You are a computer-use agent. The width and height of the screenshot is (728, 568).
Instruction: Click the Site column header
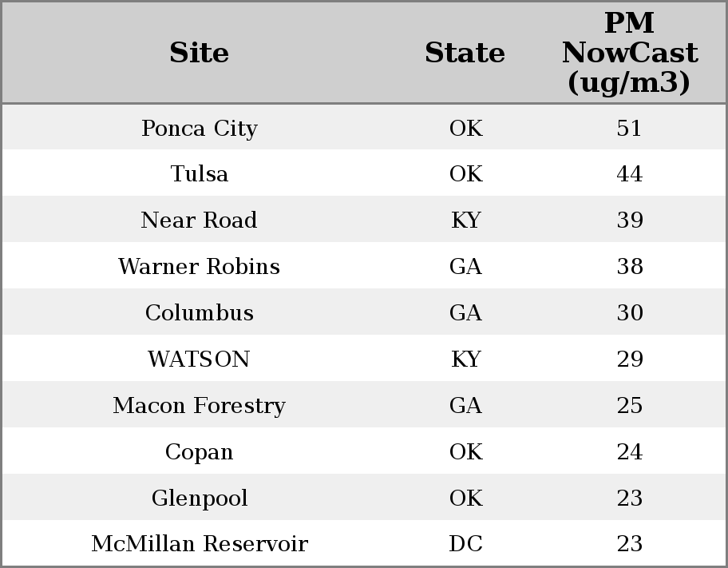click(199, 53)
